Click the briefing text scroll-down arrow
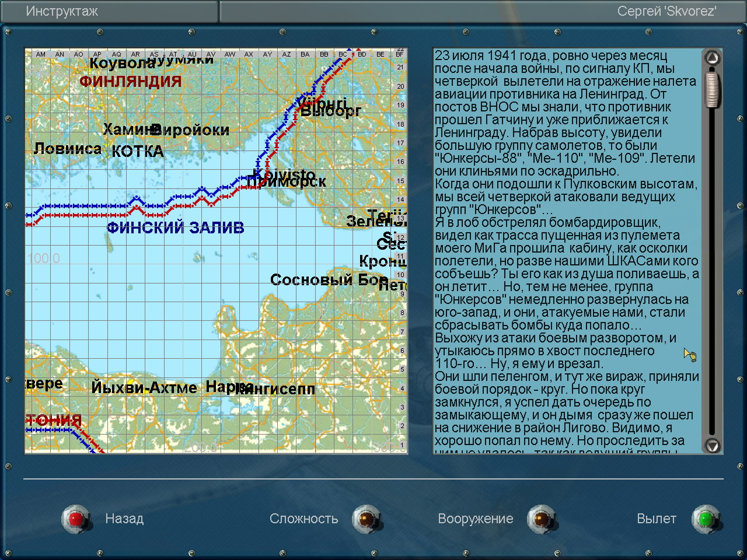The image size is (747, 560). 712,446
